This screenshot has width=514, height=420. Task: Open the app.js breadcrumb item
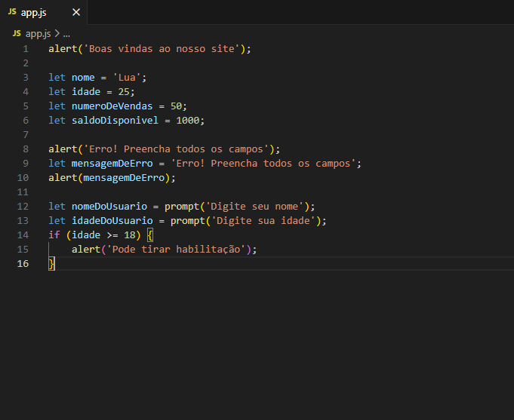(x=38, y=34)
